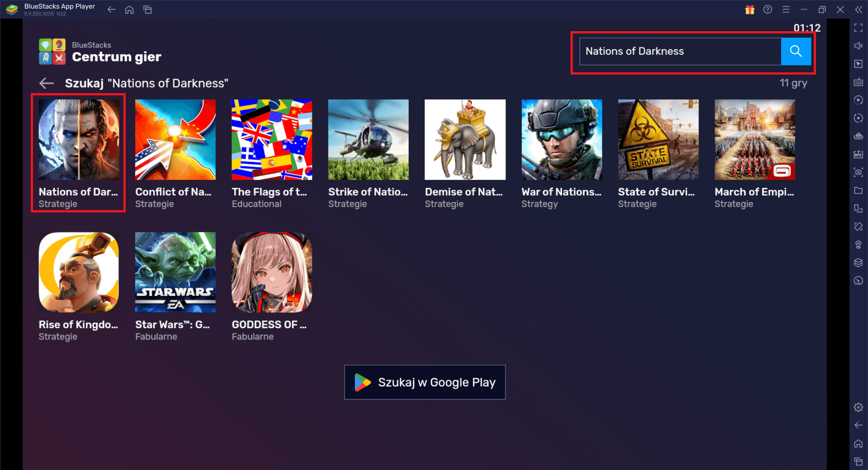Click the blue search magnifier button

point(796,52)
